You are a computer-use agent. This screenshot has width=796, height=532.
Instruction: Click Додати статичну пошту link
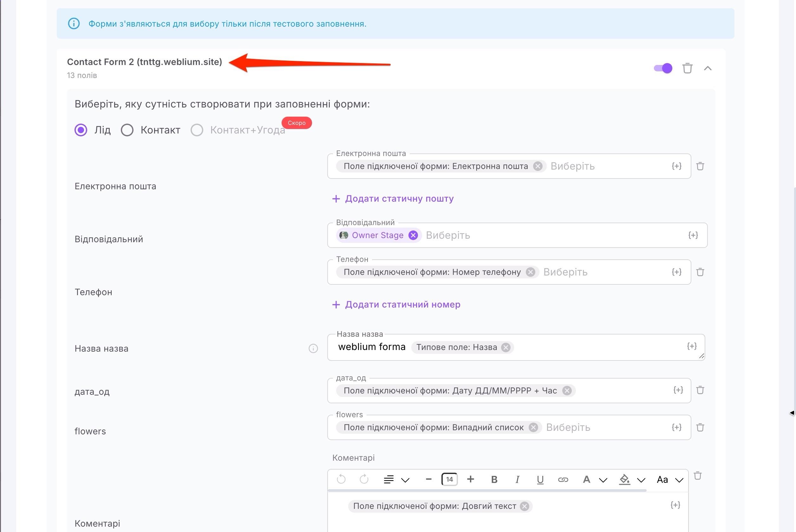(x=393, y=198)
